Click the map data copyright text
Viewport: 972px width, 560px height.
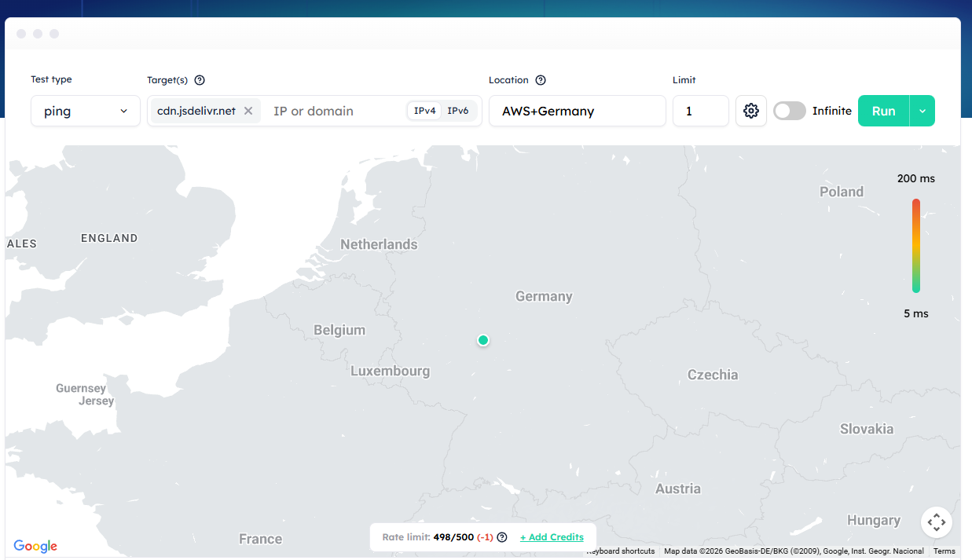tap(794, 551)
